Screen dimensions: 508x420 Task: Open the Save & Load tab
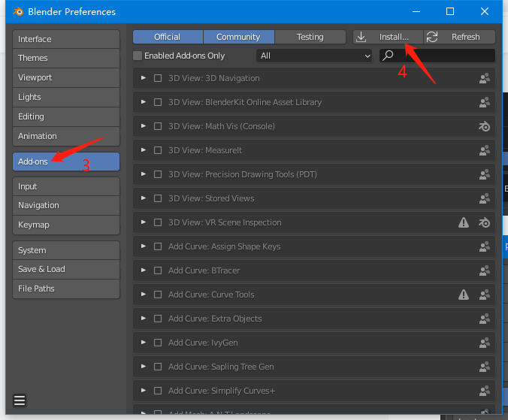[66, 270]
